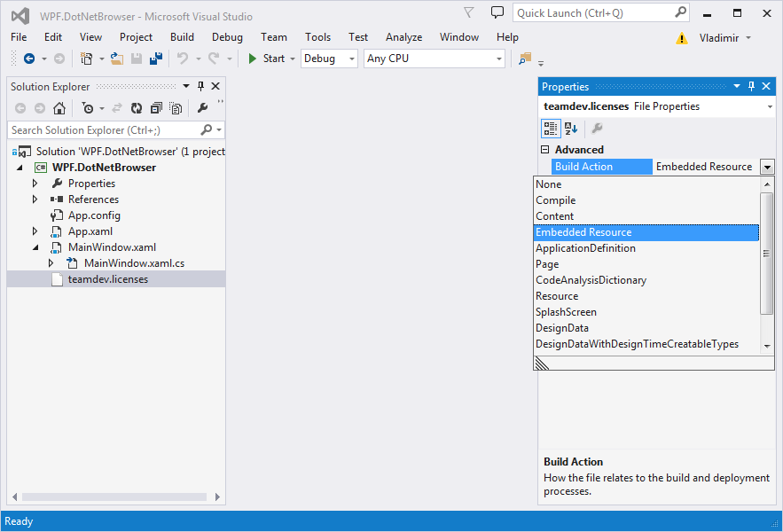This screenshot has width=783, height=532.
Task: Click the Solution Explorer Properties wrench icon
Action: click(203, 108)
